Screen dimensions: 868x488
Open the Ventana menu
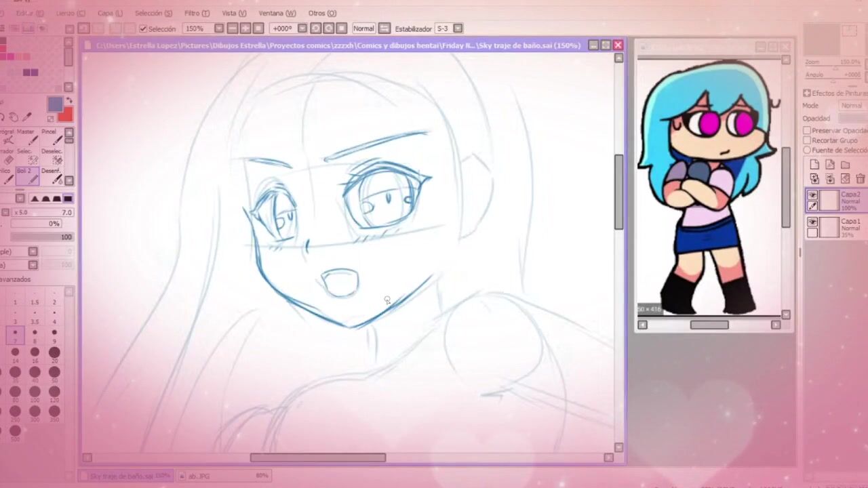pos(277,13)
